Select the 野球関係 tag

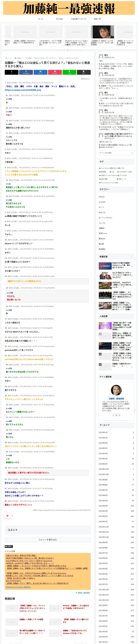(x=103, y=172)
